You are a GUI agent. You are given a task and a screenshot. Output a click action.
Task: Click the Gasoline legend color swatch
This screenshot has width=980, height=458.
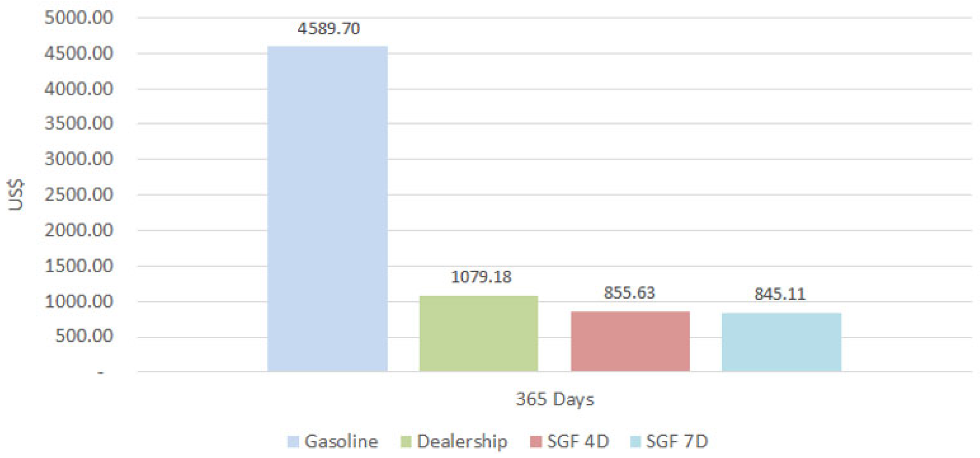click(293, 441)
